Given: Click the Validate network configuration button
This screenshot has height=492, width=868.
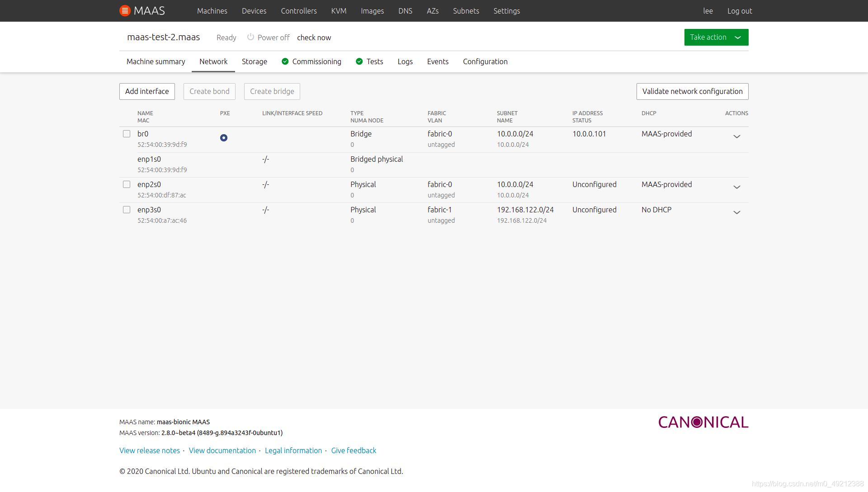Looking at the screenshot, I should [x=692, y=91].
